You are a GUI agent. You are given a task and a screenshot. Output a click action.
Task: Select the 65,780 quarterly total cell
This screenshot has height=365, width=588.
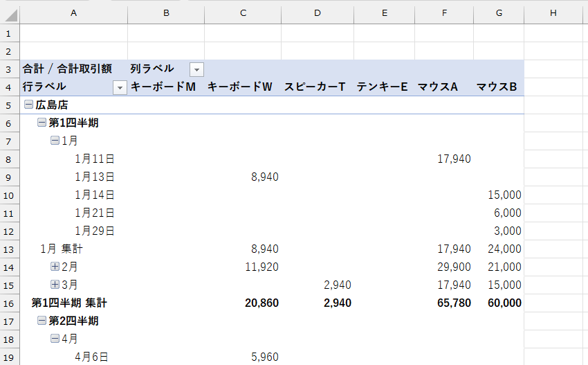point(454,303)
